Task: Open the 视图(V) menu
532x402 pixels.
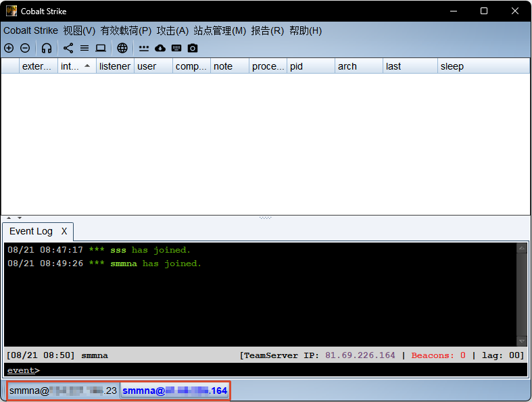Action: (79, 30)
